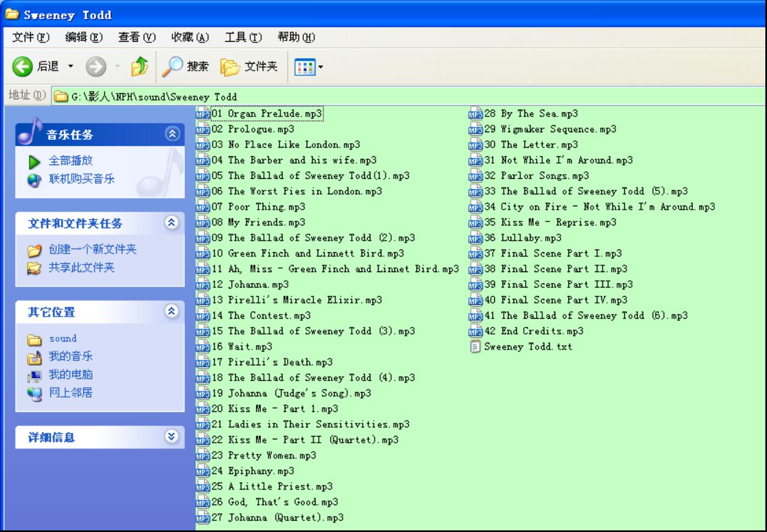The width and height of the screenshot is (767, 532).
Task: Select file name '34 City on Fire - Not While I'm Around.mp3'
Action: tap(600, 207)
